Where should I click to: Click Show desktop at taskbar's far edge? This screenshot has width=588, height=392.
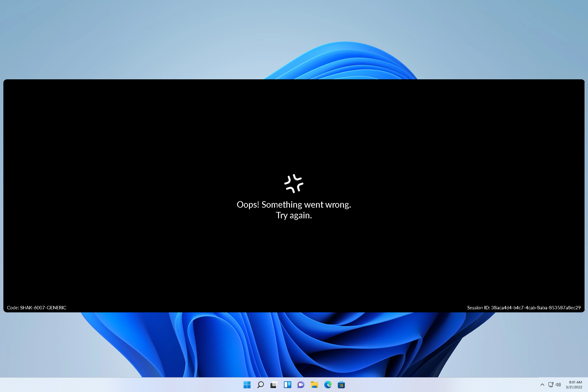[586, 385]
